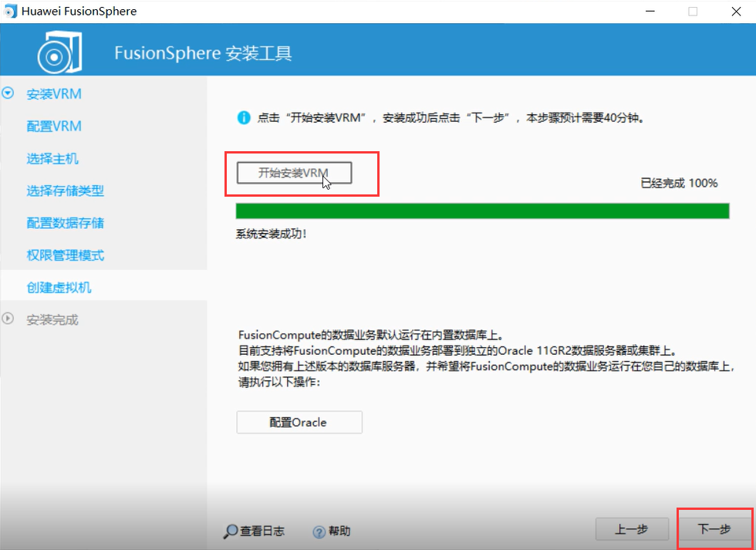Close the Huawei FusionSphere window
Screen dimensions: 756x550
tap(736, 12)
